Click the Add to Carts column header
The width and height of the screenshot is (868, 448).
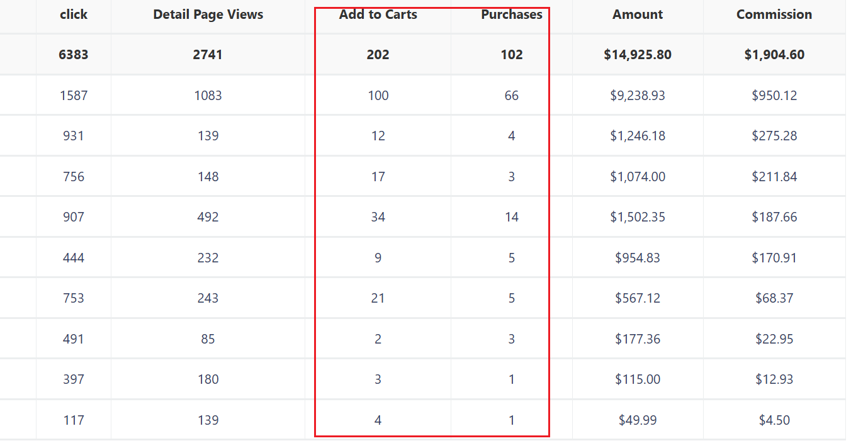tap(378, 14)
